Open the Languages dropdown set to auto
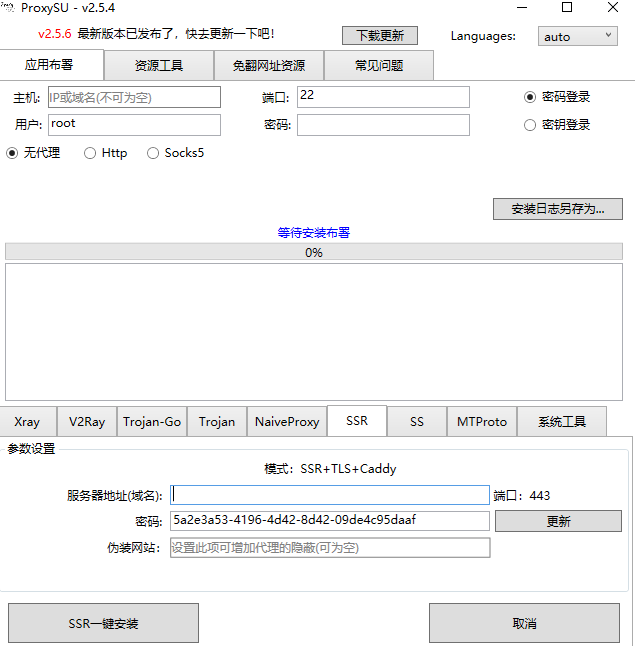The width and height of the screenshot is (635, 646). pos(579,36)
